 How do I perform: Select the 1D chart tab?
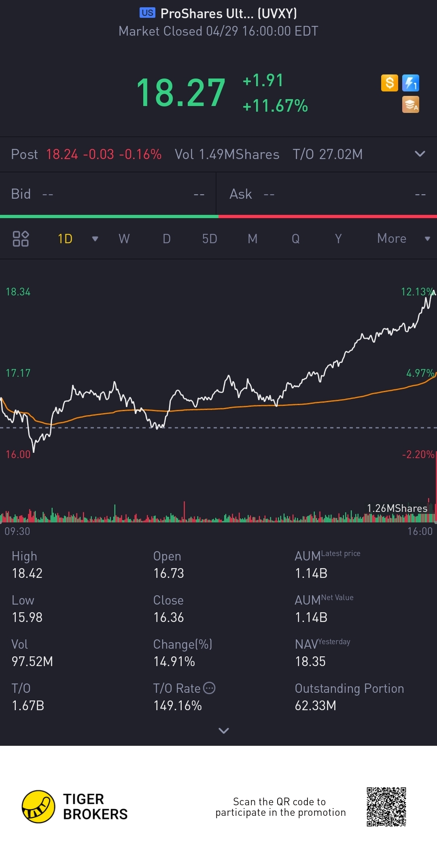click(65, 239)
